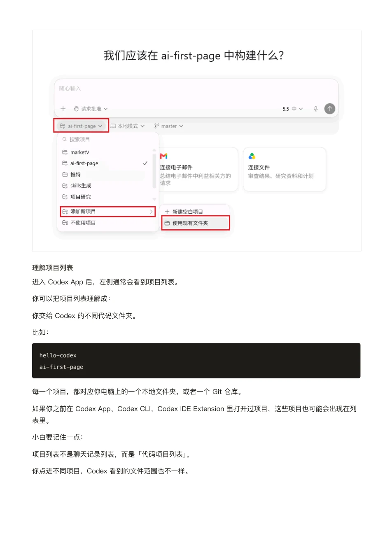Click the search magnifier icon in 搜索项目
This screenshot has width=392, height=555.
pyautogui.click(x=65, y=139)
